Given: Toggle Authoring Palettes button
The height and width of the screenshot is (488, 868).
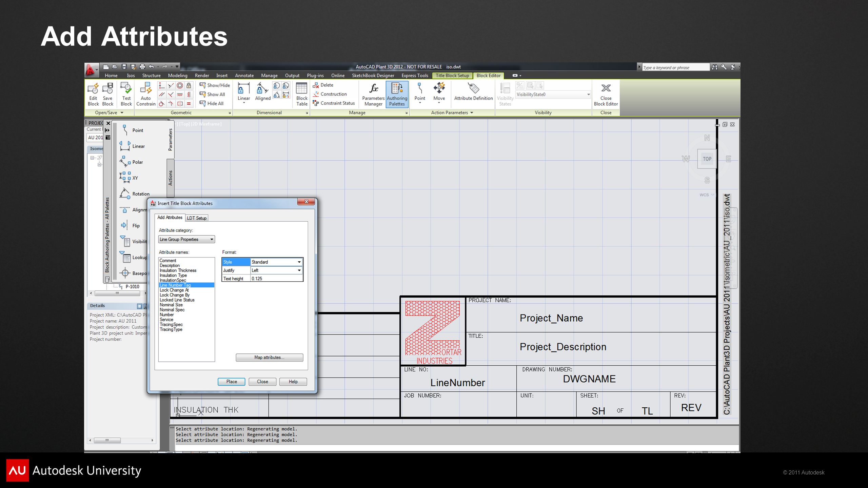Looking at the screenshot, I should point(397,95).
